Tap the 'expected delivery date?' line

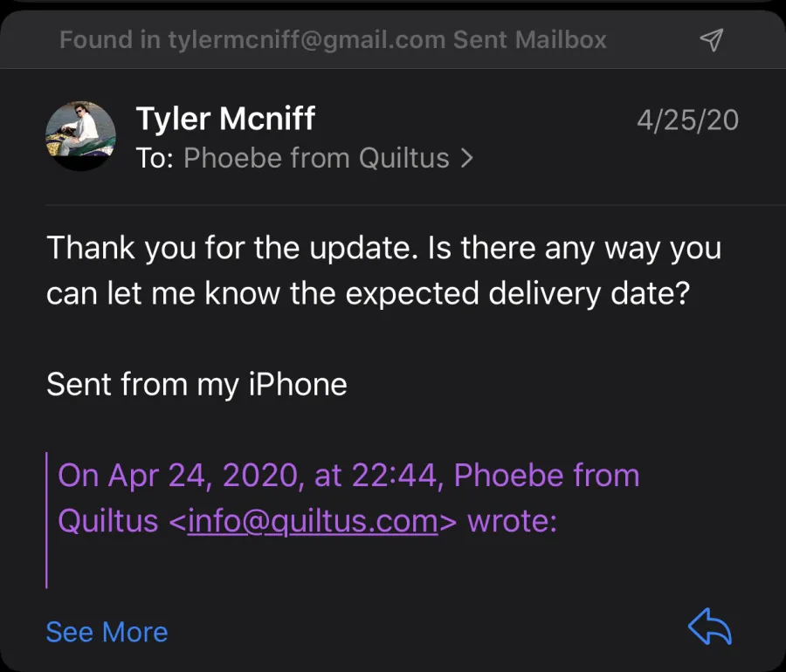[369, 293]
